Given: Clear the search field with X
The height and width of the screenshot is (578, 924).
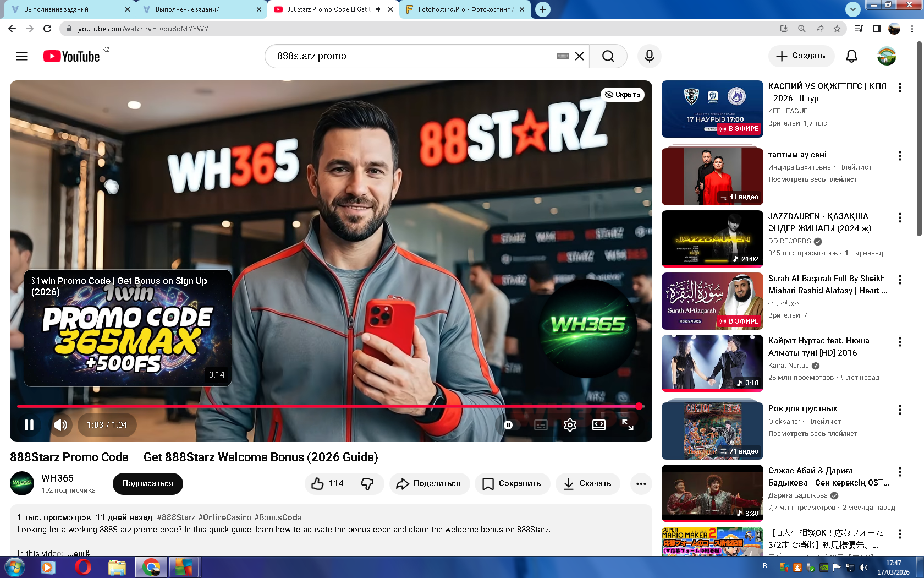Looking at the screenshot, I should pos(579,56).
